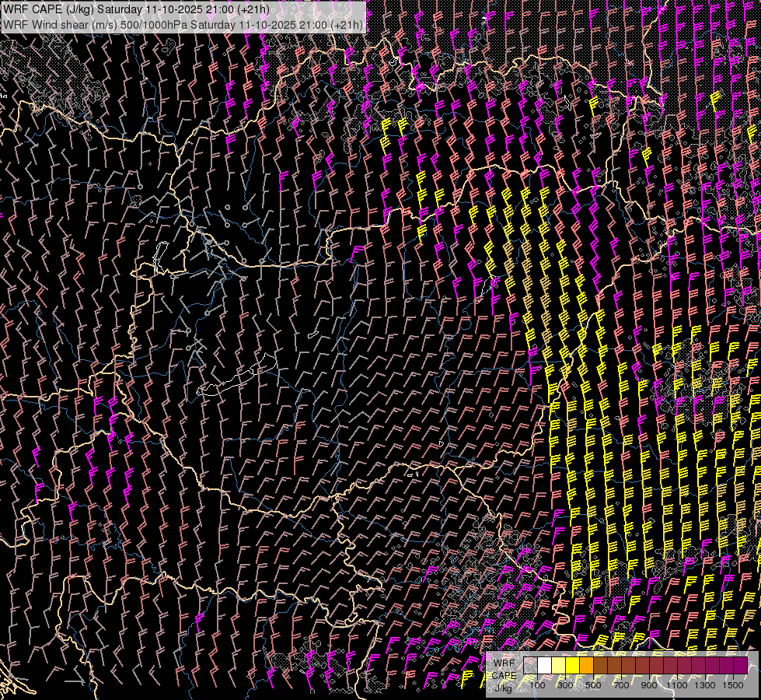This screenshot has width=761, height=700.
Task: Click the last purple swatch of the legend
Action: tap(740, 666)
